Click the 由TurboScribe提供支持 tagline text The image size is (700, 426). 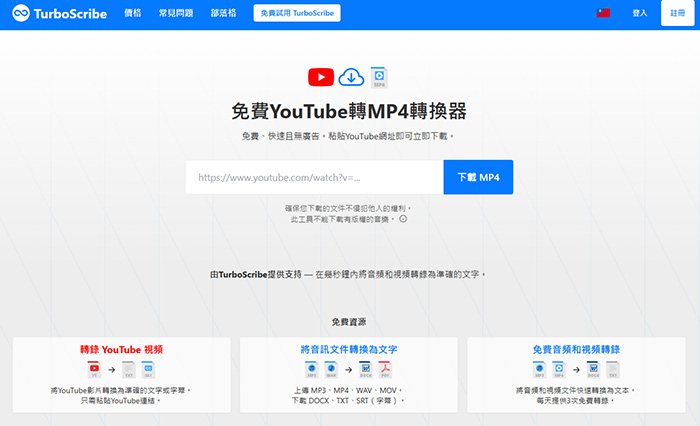256,274
